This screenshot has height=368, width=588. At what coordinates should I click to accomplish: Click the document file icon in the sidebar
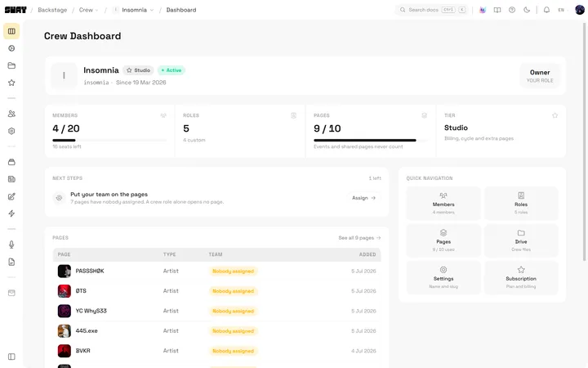[x=11, y=263]
